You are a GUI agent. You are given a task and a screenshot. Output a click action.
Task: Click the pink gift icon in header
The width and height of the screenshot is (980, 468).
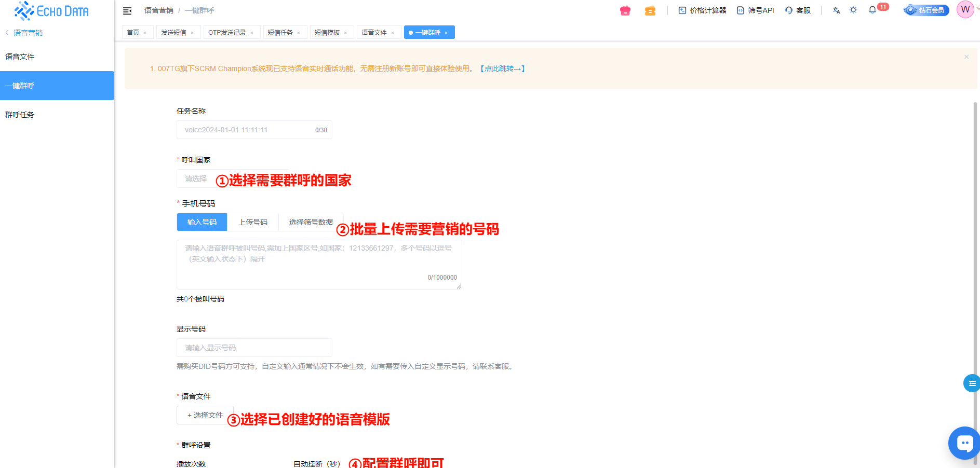(x=625, y=10)
